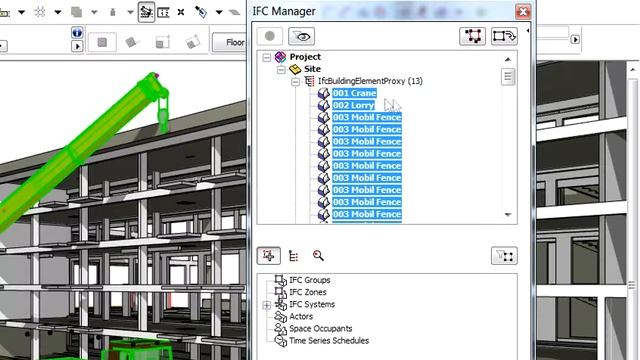Click the rectangle-with-arrow button in IFC Manager
The width and height of the screenshot is (640, 360).
tap(504, 36)
